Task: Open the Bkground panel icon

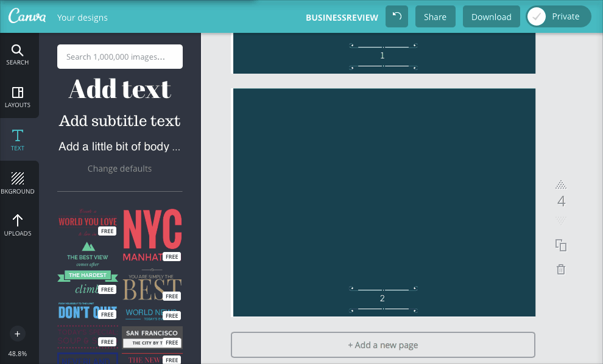Action: tap(18, 183)
